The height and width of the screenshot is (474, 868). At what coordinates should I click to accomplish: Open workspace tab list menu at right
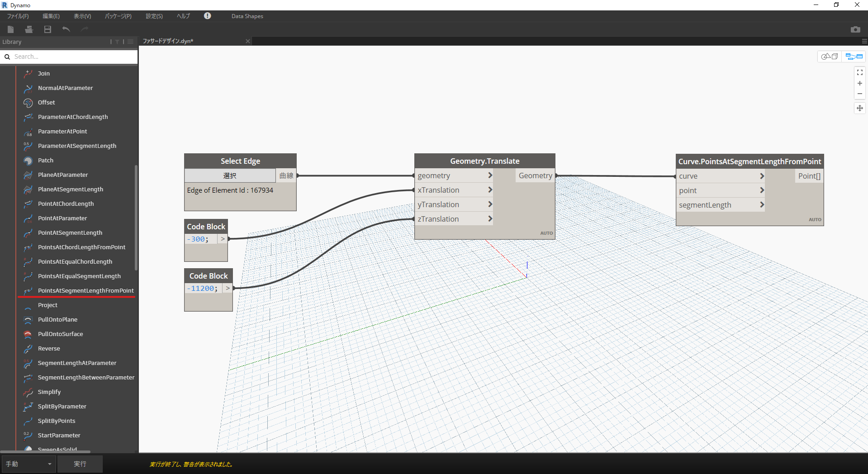[864, 41]
